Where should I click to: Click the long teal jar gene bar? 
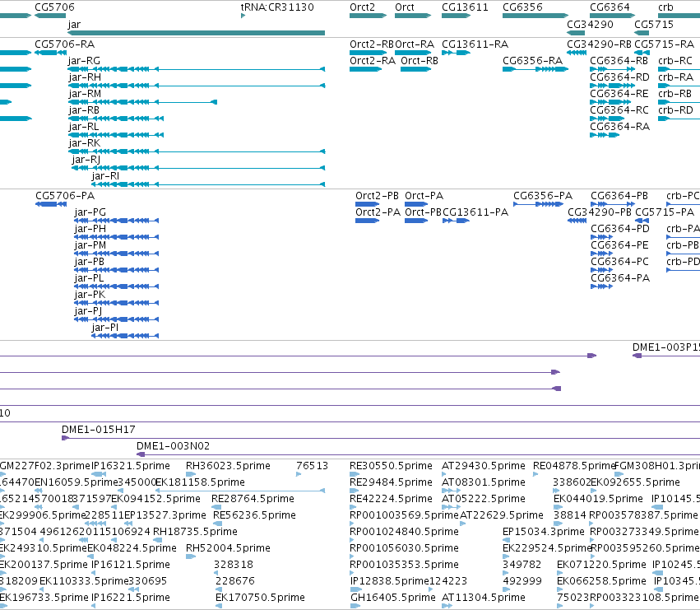pyautogui.click(x=196, y=33)
